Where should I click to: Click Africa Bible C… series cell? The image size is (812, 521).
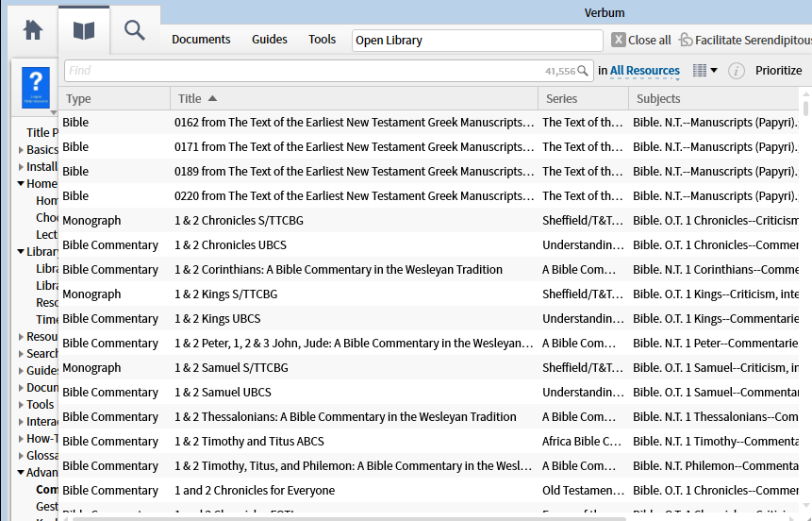582,441
